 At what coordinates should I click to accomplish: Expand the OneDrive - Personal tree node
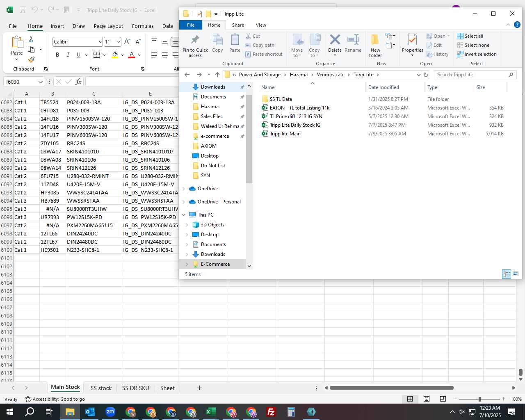click(x=183, y=202)
